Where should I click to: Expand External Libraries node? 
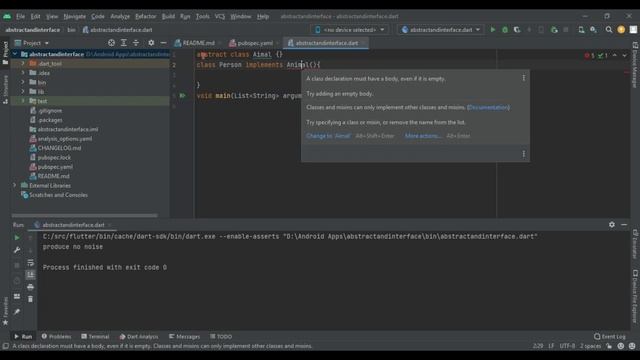[15, 186]
